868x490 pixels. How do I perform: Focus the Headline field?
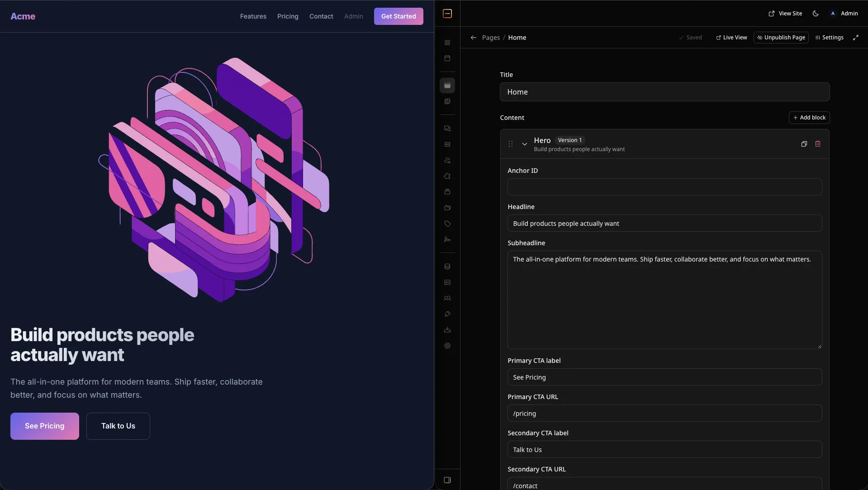[664, 223]
